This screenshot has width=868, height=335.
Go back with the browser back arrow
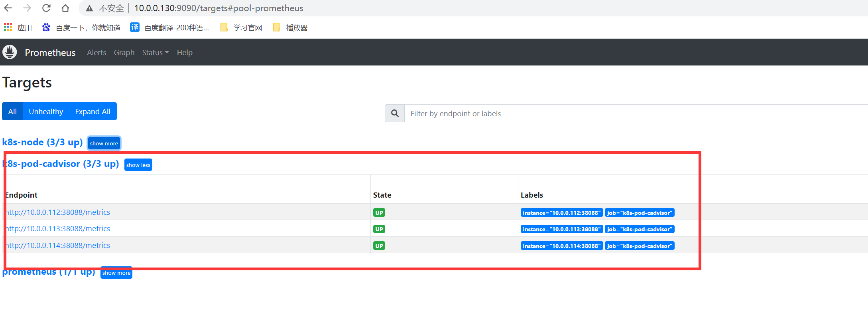tap(8, 8)
